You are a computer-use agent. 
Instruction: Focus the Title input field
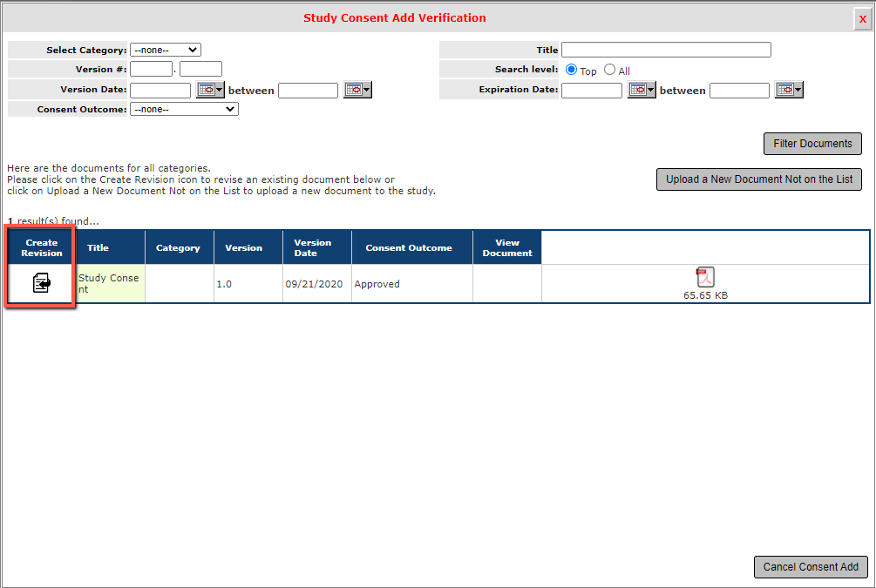pos(666,50)
